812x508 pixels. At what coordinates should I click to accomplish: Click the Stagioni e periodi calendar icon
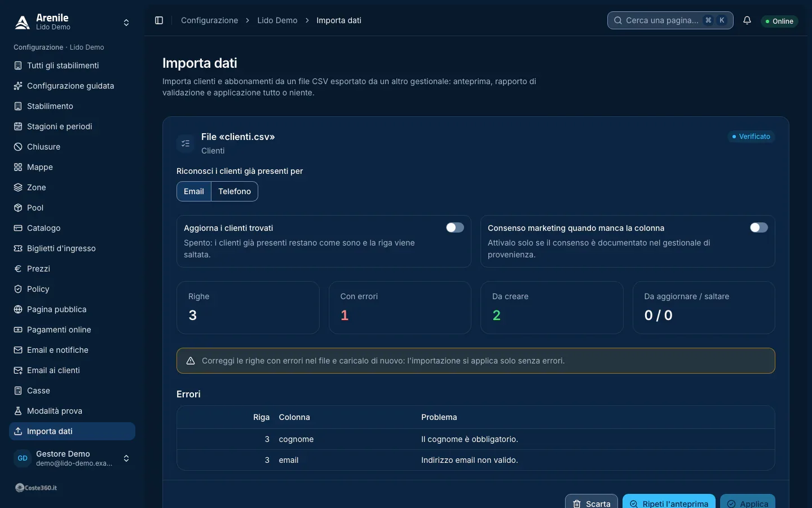click(x=18, y=126)
